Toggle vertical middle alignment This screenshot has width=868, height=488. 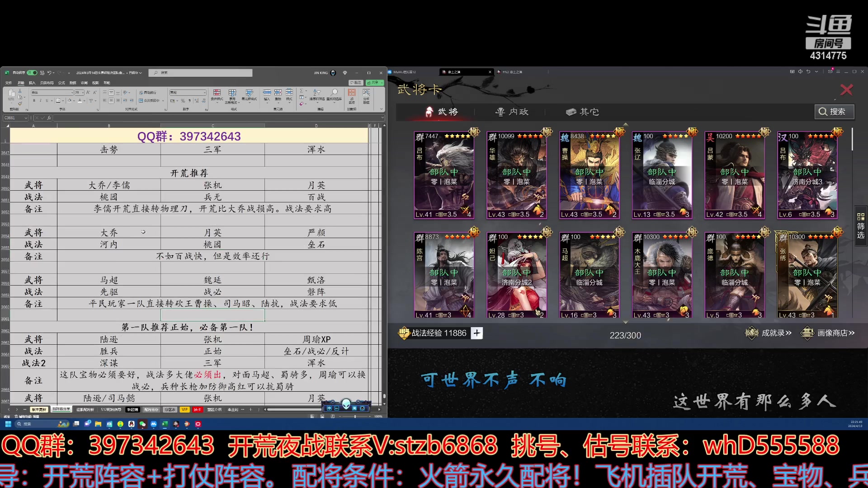pyautogui.click(x=111, y=93)
